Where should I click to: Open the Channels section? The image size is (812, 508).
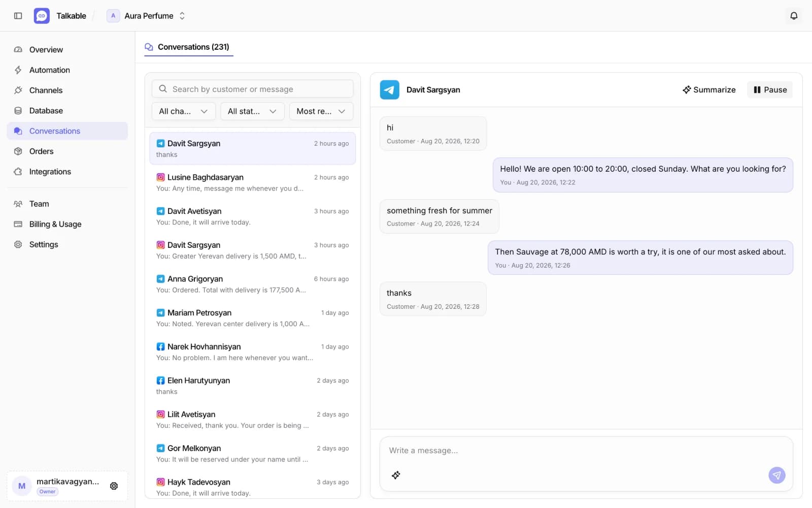[67, 90]
